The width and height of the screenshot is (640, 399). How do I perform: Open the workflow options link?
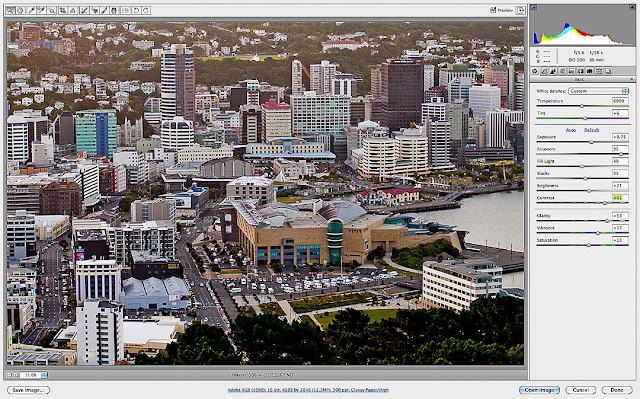308,390
